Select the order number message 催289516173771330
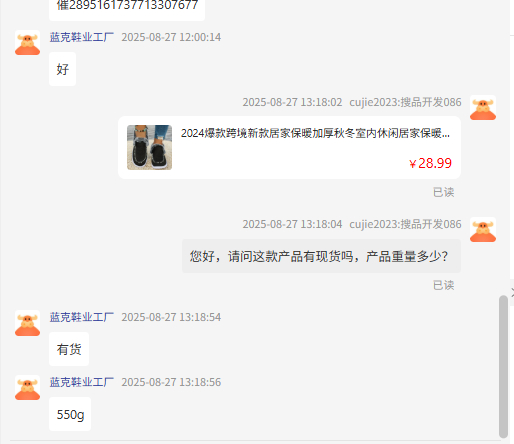 pos(127,9)
